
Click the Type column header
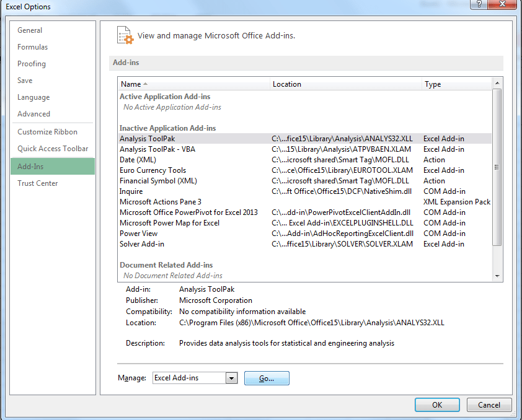456,84
